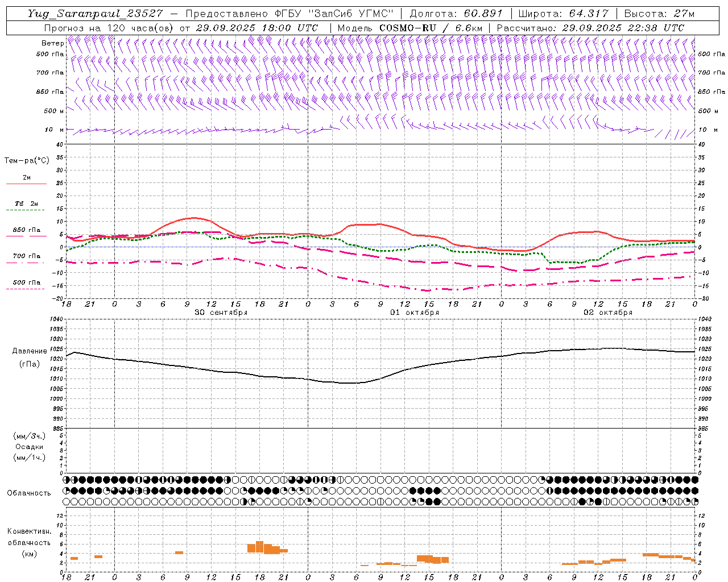Click the (мм/1ч.) precipitation unit label
The width and height of the screenshot is (728, 582).
30,458
